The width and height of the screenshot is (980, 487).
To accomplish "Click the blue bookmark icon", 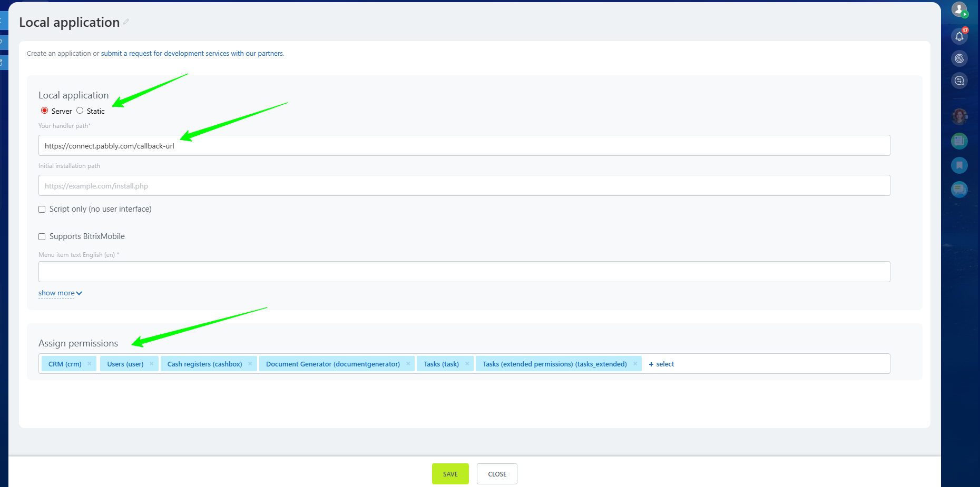I will point(959,165).
